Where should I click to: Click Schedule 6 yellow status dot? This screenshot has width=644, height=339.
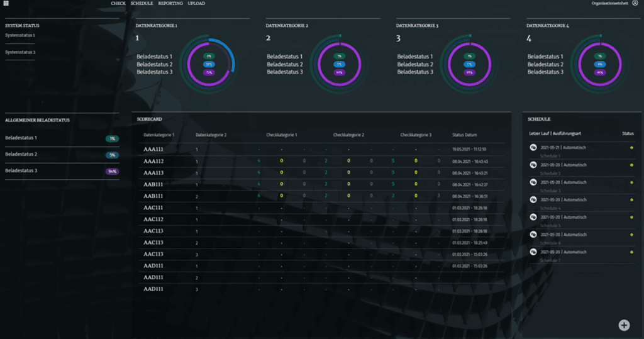point(631,235)
